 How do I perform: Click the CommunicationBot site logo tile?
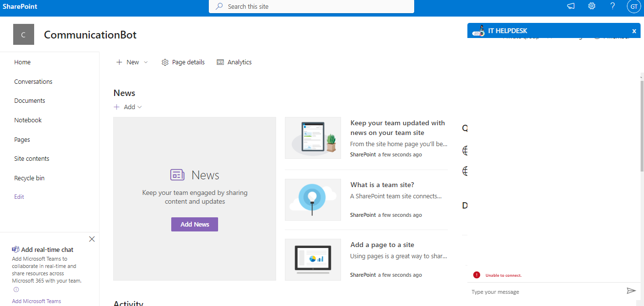click(x=23, y=35)
